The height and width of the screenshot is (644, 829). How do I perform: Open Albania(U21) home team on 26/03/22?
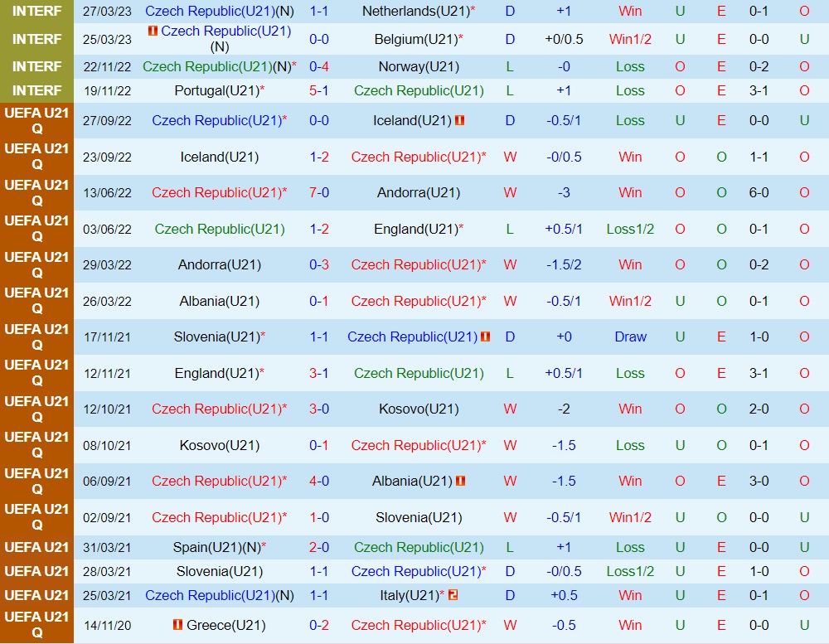(x=220, y=301)
